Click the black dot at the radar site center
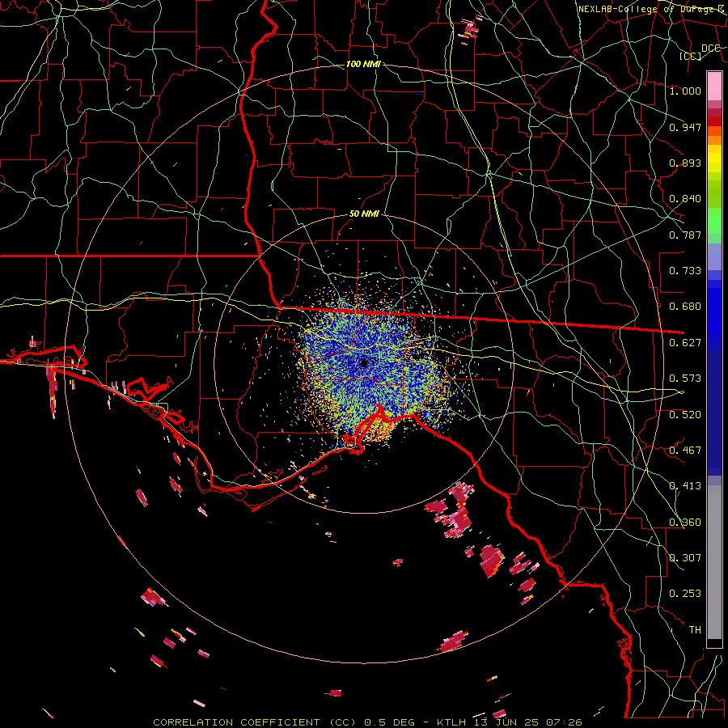 click(364, 363)
